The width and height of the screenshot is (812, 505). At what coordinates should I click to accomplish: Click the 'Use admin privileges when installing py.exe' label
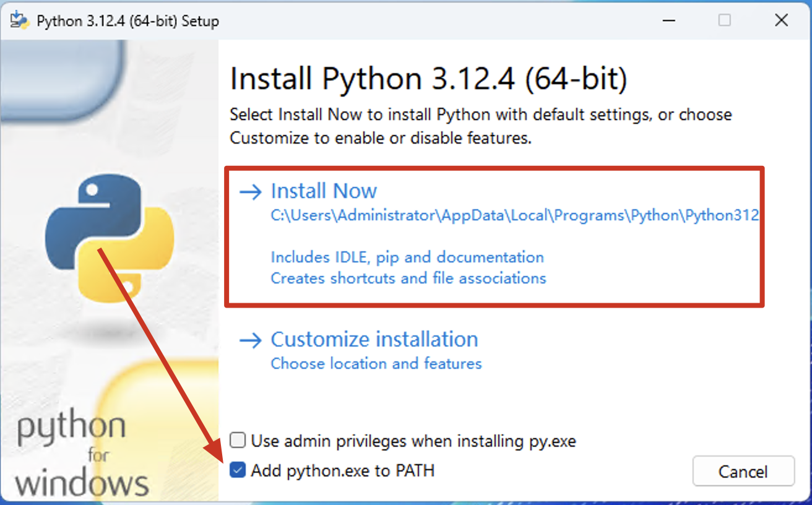click(x=413, y=441)
